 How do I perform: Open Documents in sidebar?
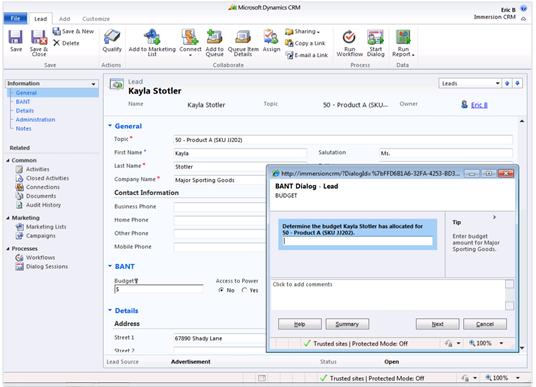coord(36,196)
